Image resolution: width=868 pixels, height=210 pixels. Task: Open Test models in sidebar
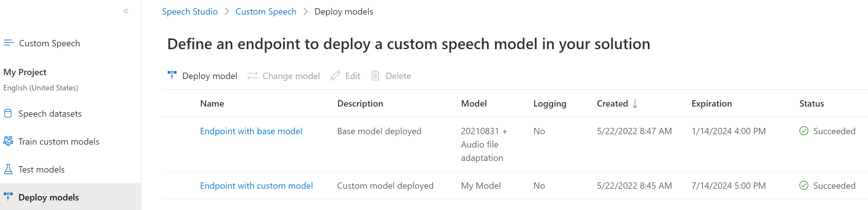(42, 170)
